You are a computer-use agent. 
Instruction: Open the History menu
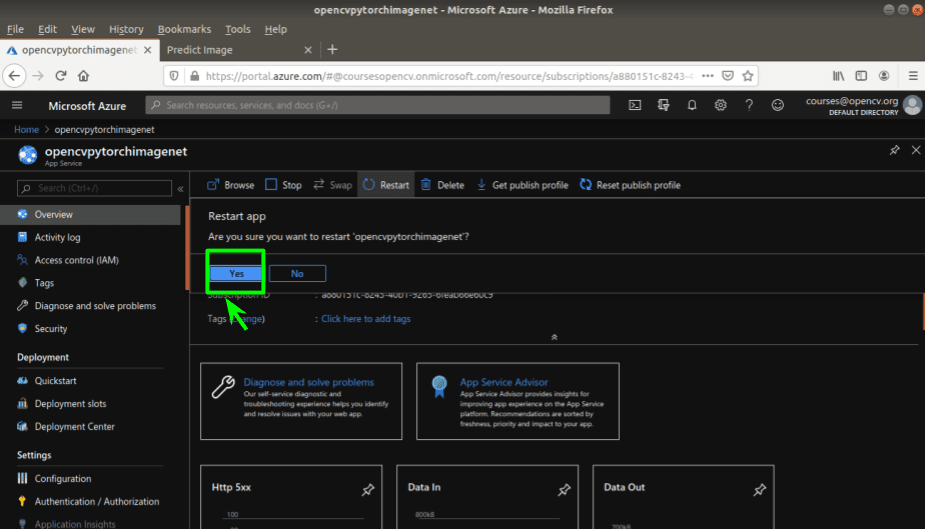126,29
